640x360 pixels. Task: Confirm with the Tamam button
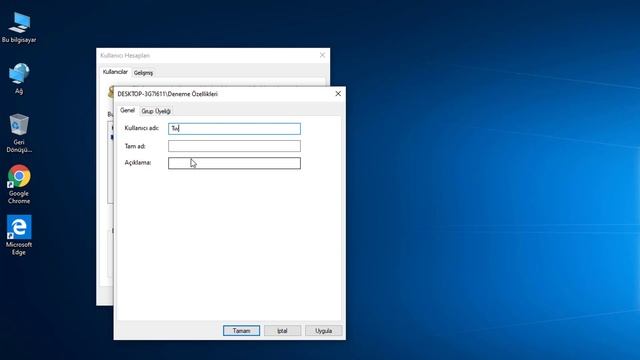click(241, 331)
